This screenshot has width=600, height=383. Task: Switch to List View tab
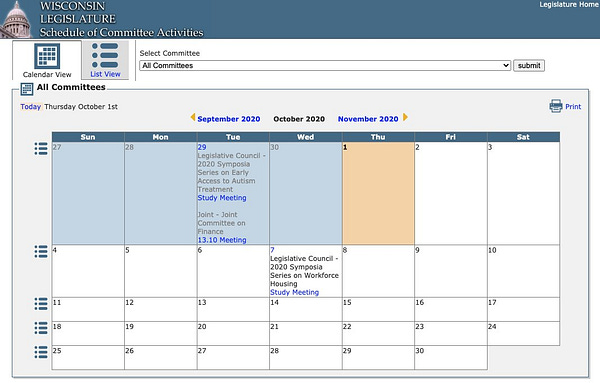(x=105, y=60)
